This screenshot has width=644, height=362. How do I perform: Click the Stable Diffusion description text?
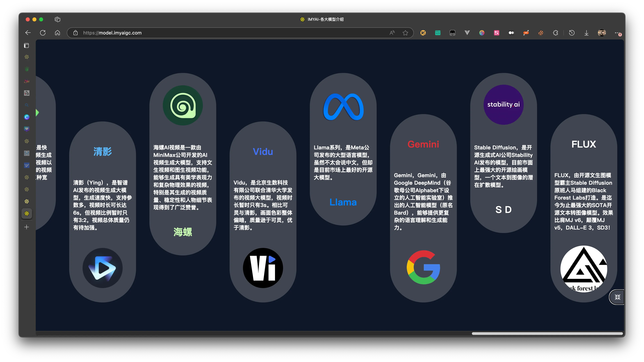coord(503,166)
